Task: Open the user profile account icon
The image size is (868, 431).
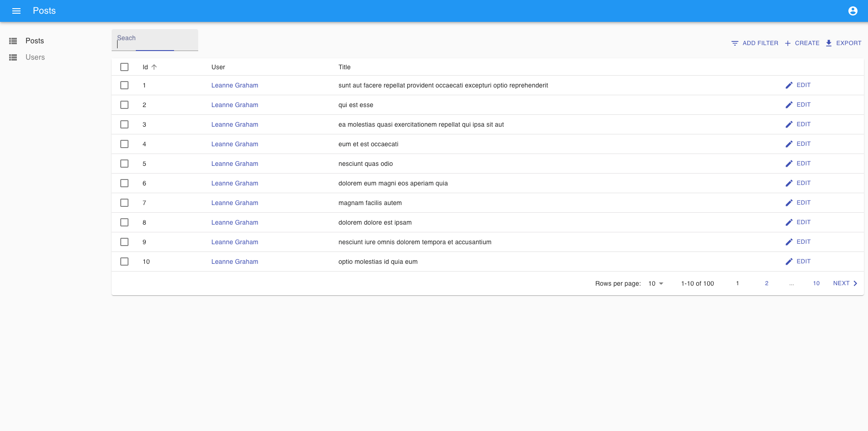Action: coord(853,11)
